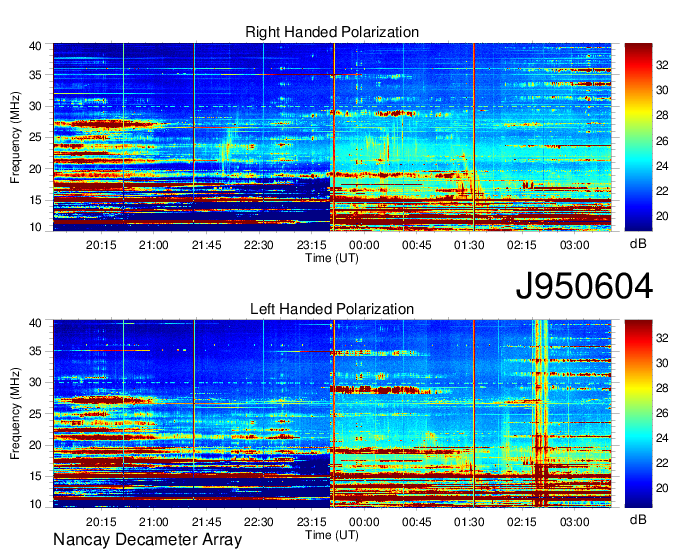The width and height of the screenshot is (680, 552).
Task: Click the 00:00 tick under Left Handed plot
Action: [364, 522]
